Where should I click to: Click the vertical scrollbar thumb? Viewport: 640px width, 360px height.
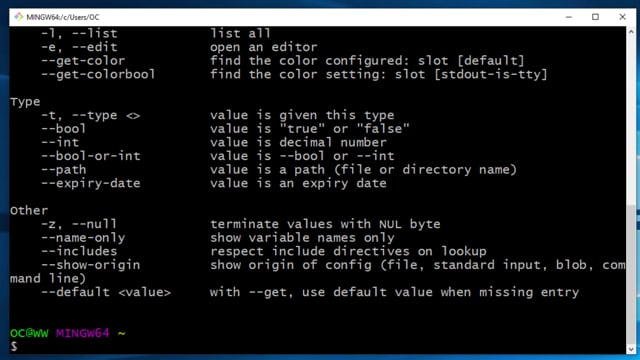tap(631, 275)
